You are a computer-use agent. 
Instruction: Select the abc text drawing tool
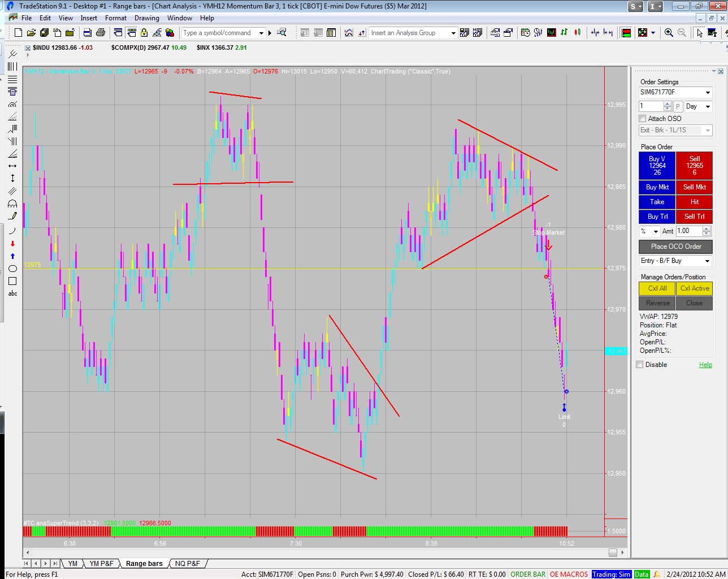pyautogui.click(x=12, y=293)
